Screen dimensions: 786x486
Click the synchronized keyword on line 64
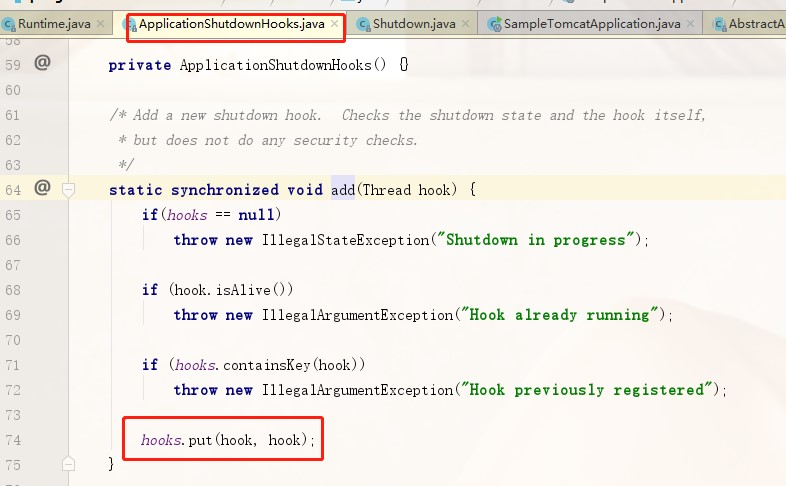click(x=225, y=190)
